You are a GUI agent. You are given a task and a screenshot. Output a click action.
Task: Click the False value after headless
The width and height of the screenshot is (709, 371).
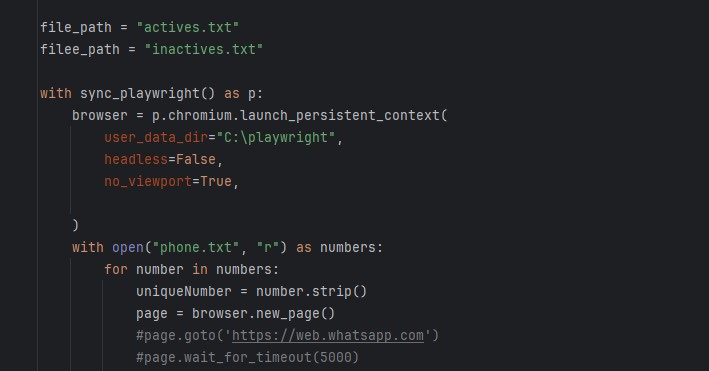196,159
